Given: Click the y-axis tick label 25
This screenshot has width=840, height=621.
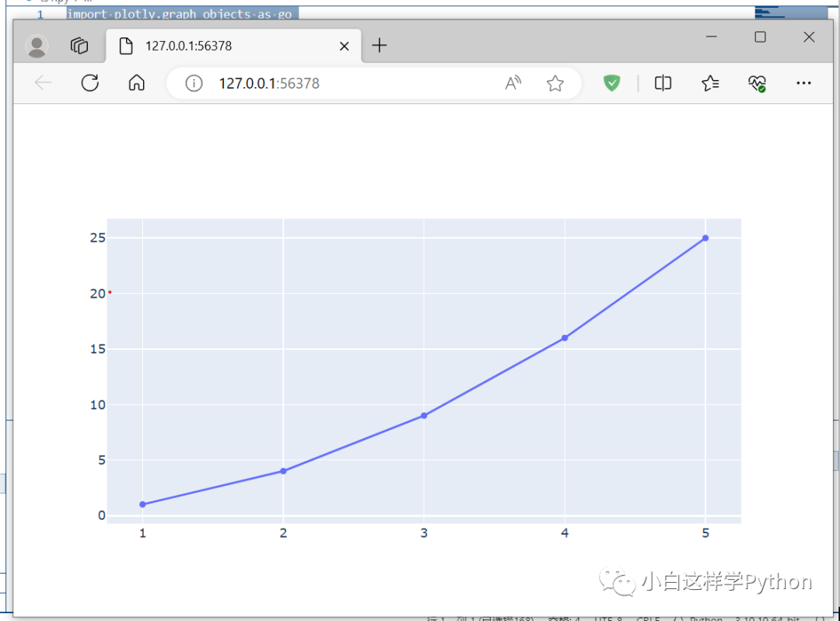Looking at the screenshot, I should pyautogui.click(x=97, y=238).
